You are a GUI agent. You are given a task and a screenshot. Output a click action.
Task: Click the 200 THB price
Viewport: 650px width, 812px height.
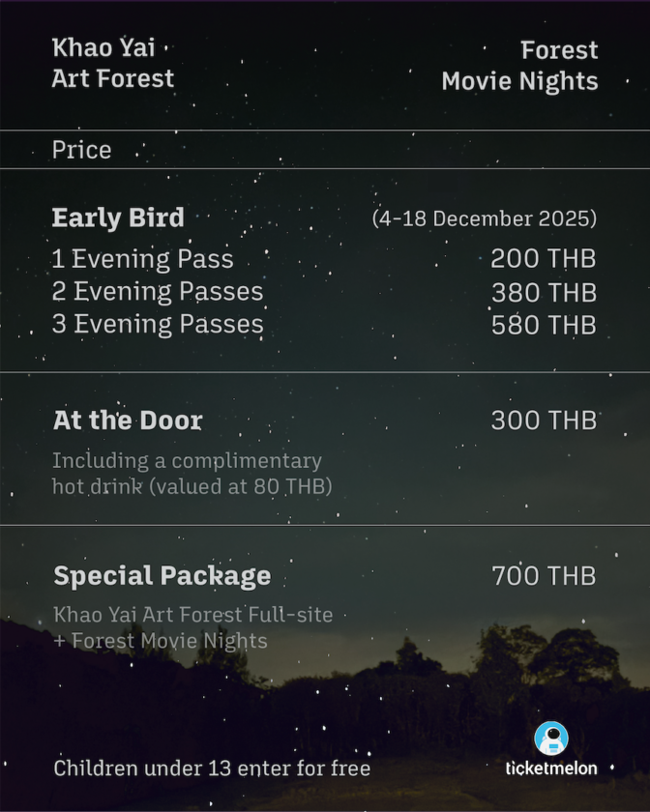[543, 259]
